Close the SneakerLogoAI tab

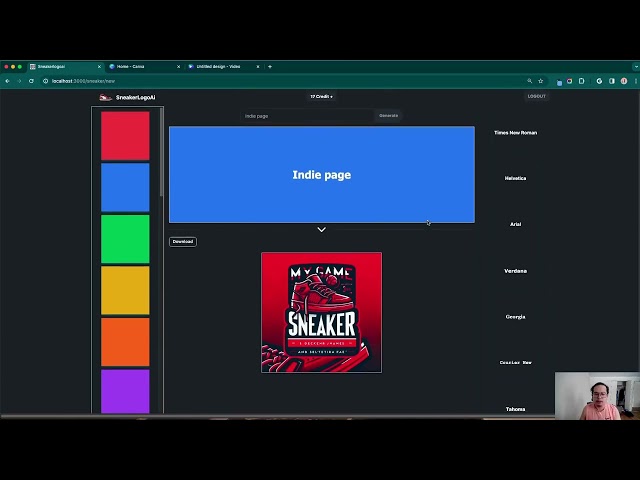(x=99, y=67)
